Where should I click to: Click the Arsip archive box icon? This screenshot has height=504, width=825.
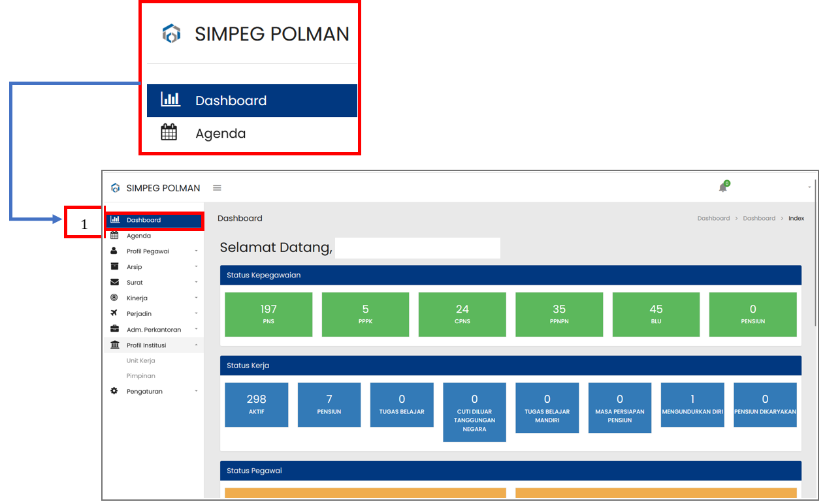[114, 266]
